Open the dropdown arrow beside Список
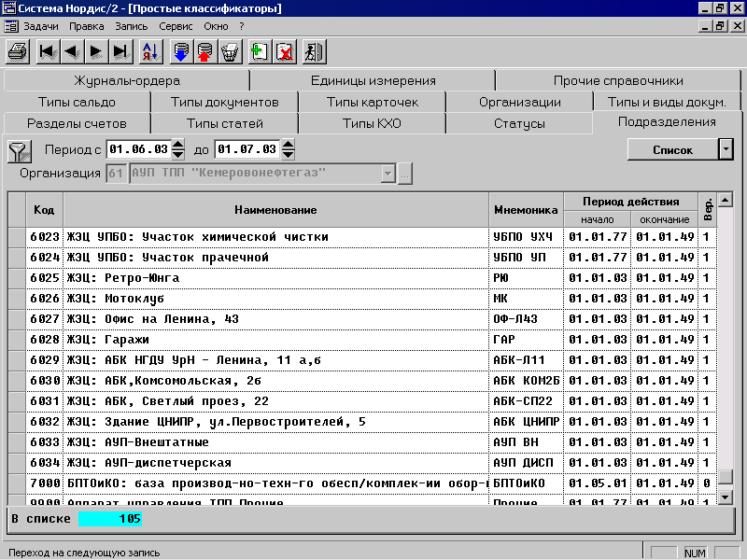 coord(726,149)
